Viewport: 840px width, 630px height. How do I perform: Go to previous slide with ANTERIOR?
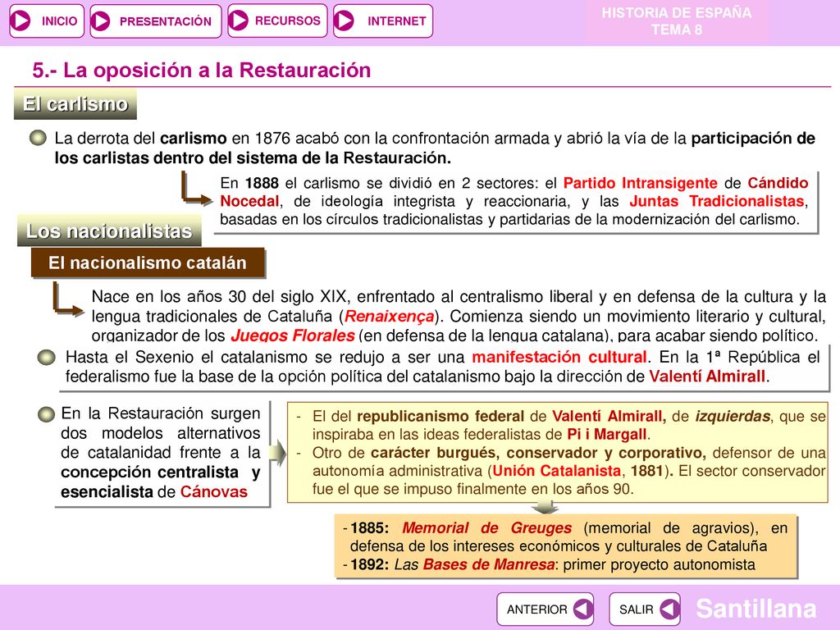coord(545,609)
